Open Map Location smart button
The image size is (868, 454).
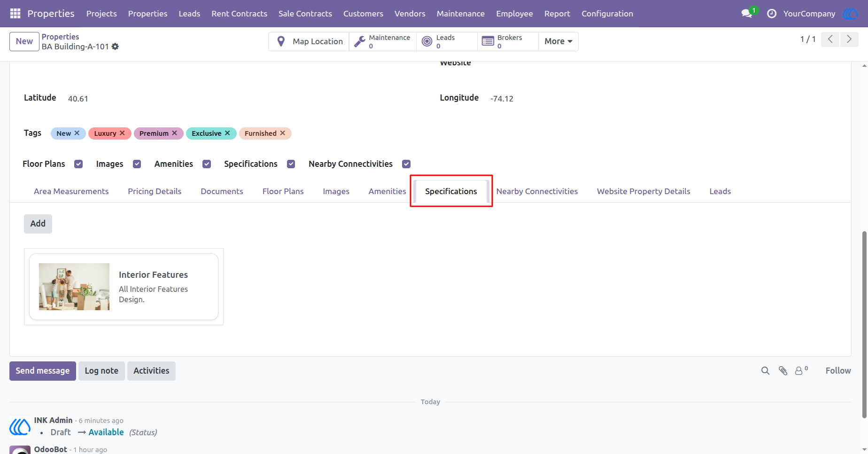click(x=309, y=41)
